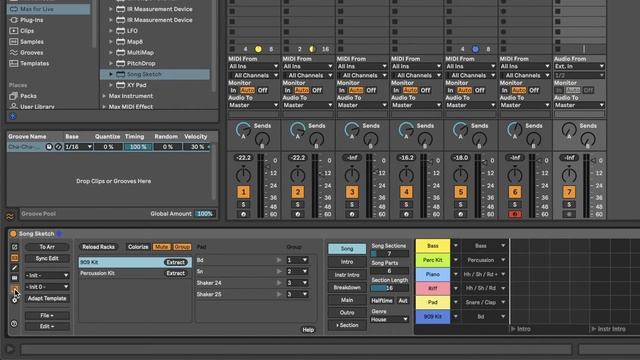Select the pencil icon in Song Sketch sidebar
Screen dimensions: 640x360
[14, 268]
